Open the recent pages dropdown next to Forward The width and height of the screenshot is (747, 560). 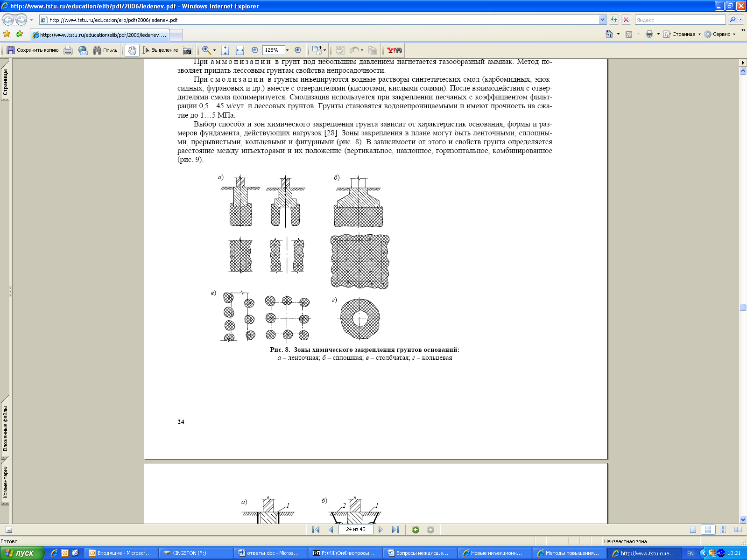tap(31, 20)
